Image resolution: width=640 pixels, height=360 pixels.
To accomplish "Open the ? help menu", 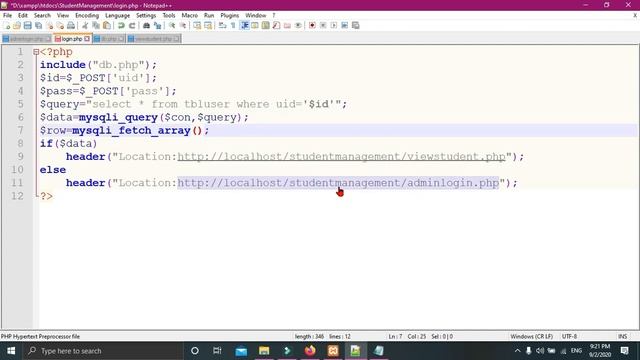I will 274,16.
